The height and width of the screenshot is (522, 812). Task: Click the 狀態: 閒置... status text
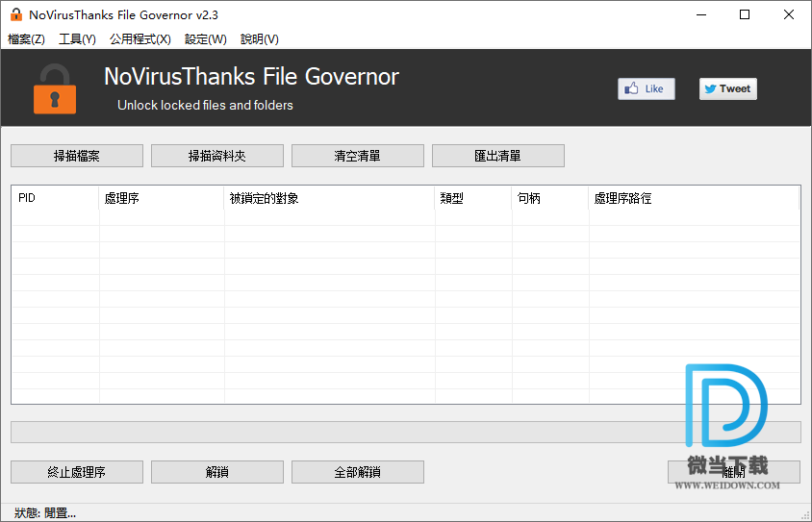point(45,513)
